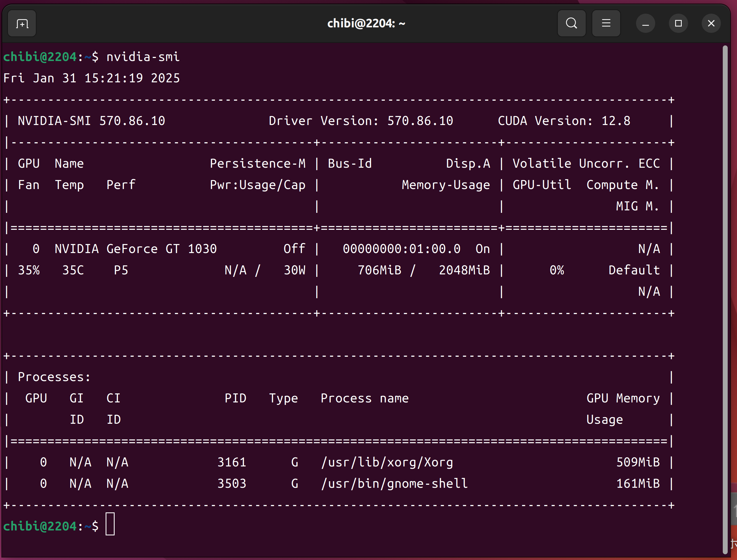The width and height of the screenshot is (737, 560).
Task: Minimize the terminal window
Action: 645,24
